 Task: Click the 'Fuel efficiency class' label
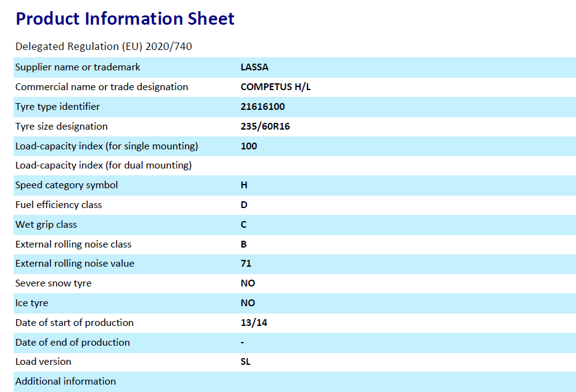[x=59, y=205]
